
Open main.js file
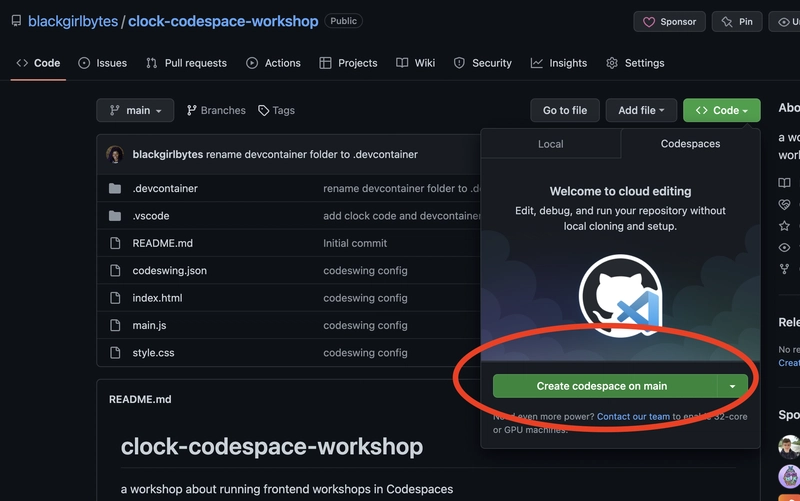[149, 325]
